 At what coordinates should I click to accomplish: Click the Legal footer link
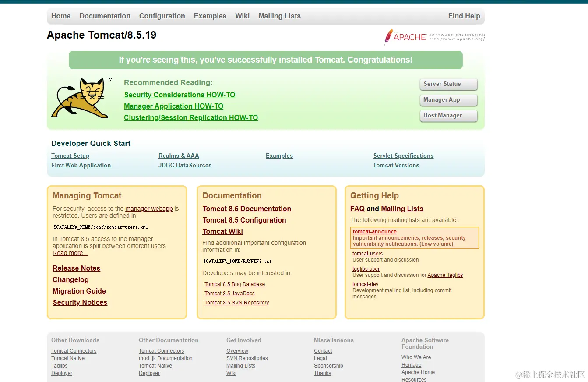pos(320,358)
